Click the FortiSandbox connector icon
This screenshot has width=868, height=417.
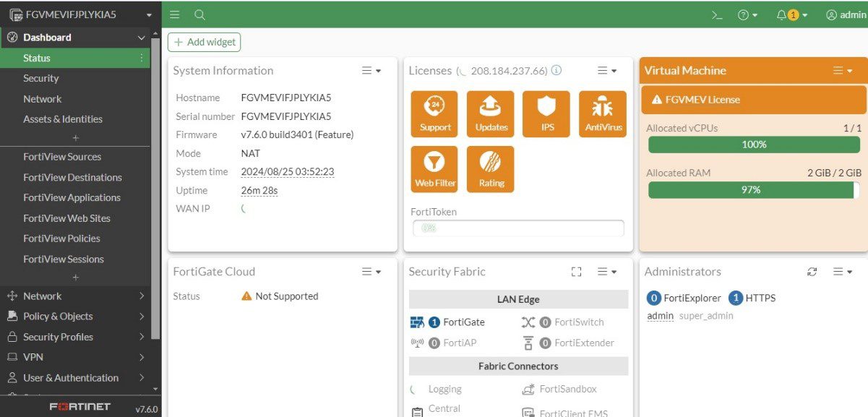pos(528,390)
